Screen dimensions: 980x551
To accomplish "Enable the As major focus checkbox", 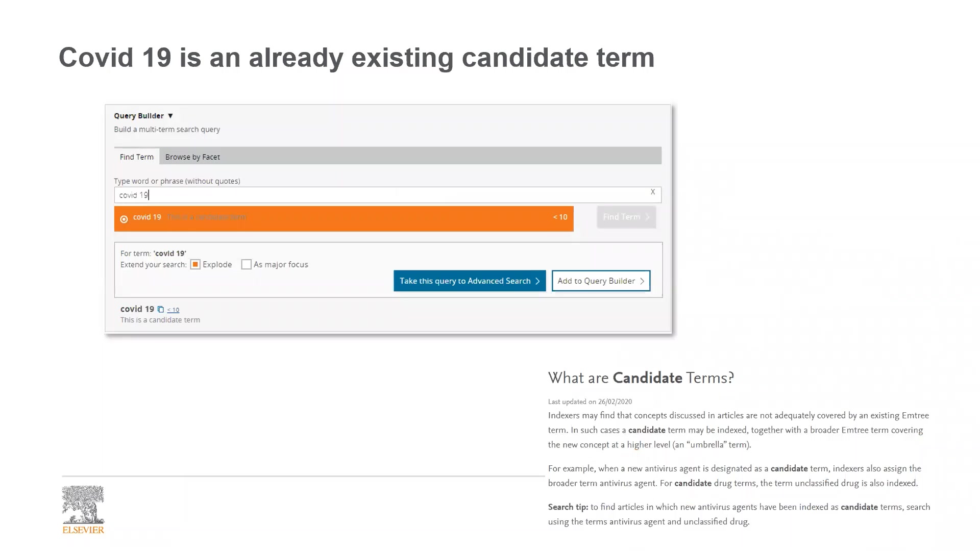I will [247, 264].
